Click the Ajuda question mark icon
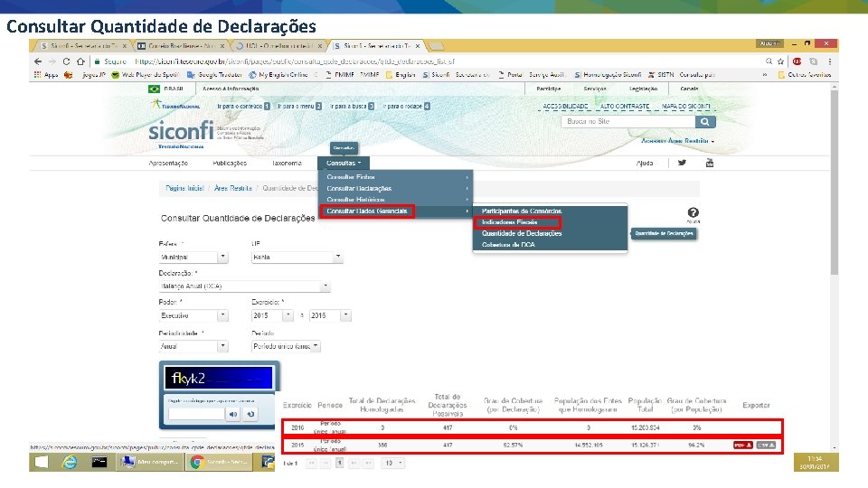The image size is (868, 488). click(693, 212)
